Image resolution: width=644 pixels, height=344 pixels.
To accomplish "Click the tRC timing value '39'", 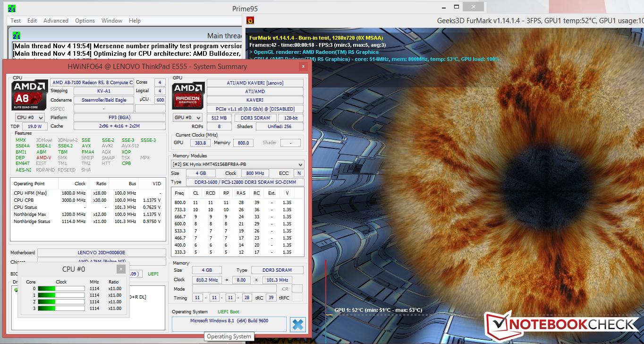I will 271,298.
